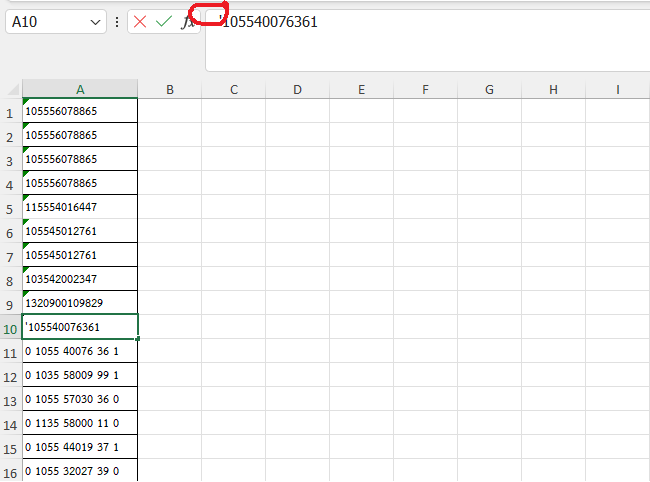The image size is (650, 482).
Task: Select column D header
Action: (x=298, y=89)
